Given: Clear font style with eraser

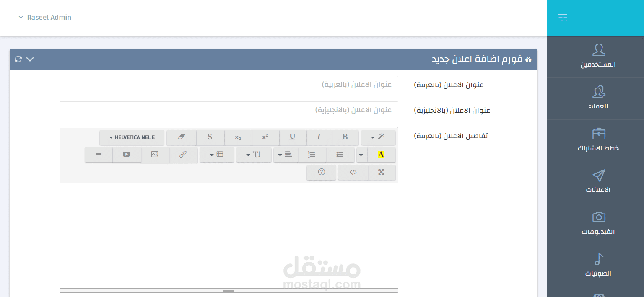Looking at the screenshot, I should click(181, 137).
